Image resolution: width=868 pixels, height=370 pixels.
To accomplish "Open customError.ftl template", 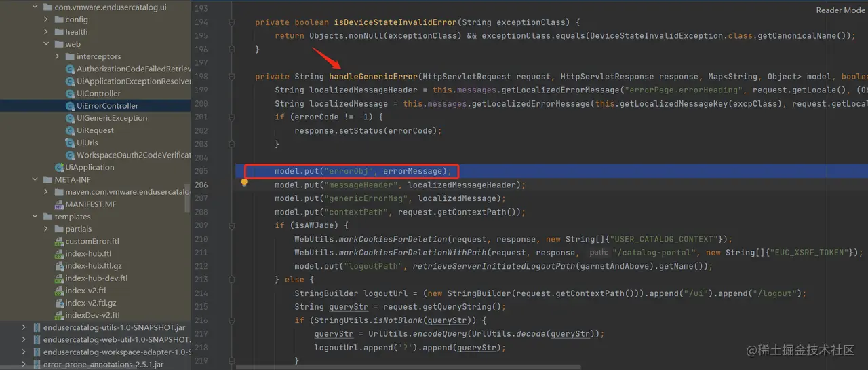I will pos(92,241).
